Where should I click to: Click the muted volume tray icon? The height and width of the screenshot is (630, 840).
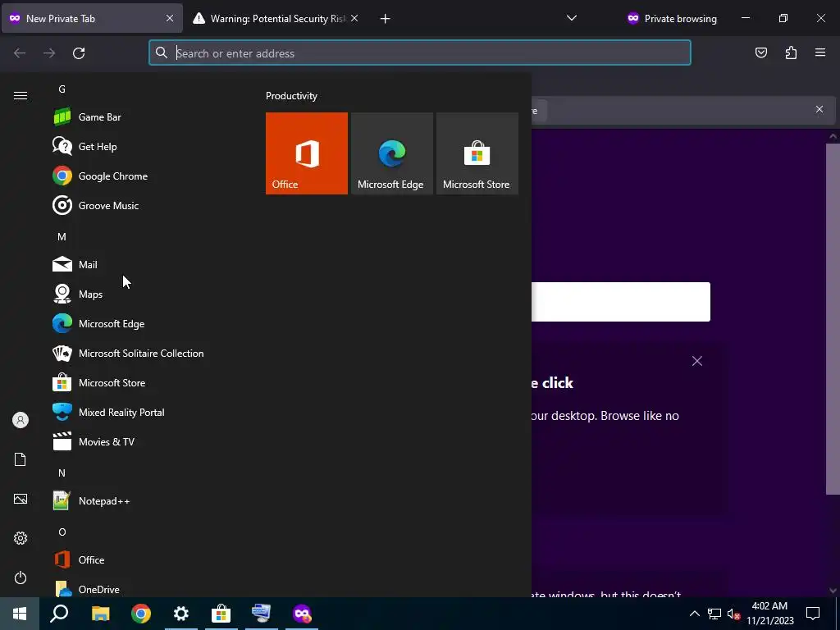click(x=733, y=614)
